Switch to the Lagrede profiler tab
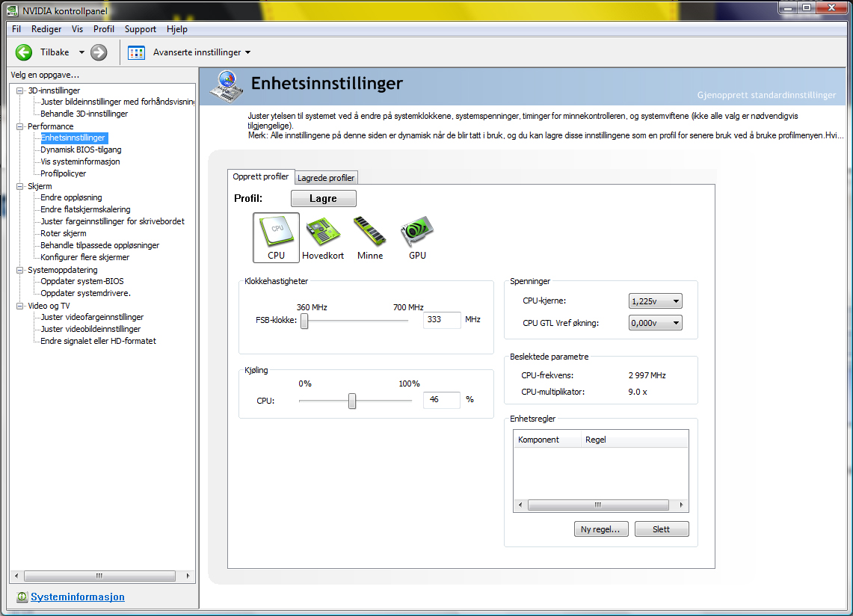 326,178
